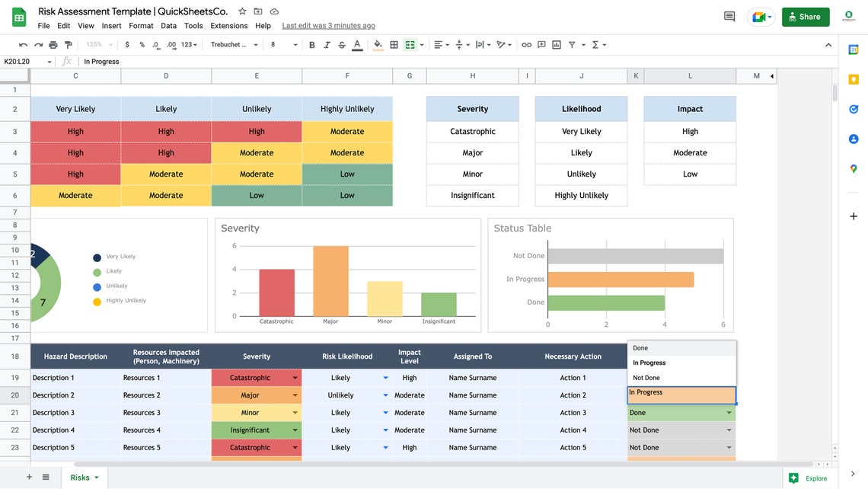The height and width of the screenshot is (489, 868).
Task: Switch to the Risks sheet tab
Action: coord(78,477)
